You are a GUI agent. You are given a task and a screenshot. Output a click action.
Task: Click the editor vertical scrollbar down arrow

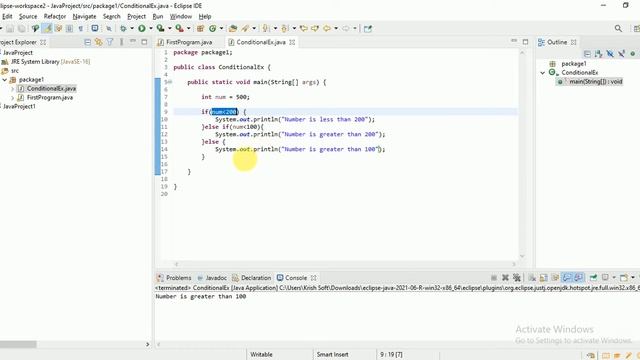[522, 256]
